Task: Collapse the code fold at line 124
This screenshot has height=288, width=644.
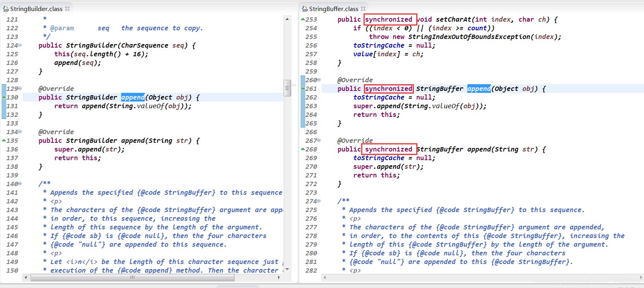Action: 20,45
